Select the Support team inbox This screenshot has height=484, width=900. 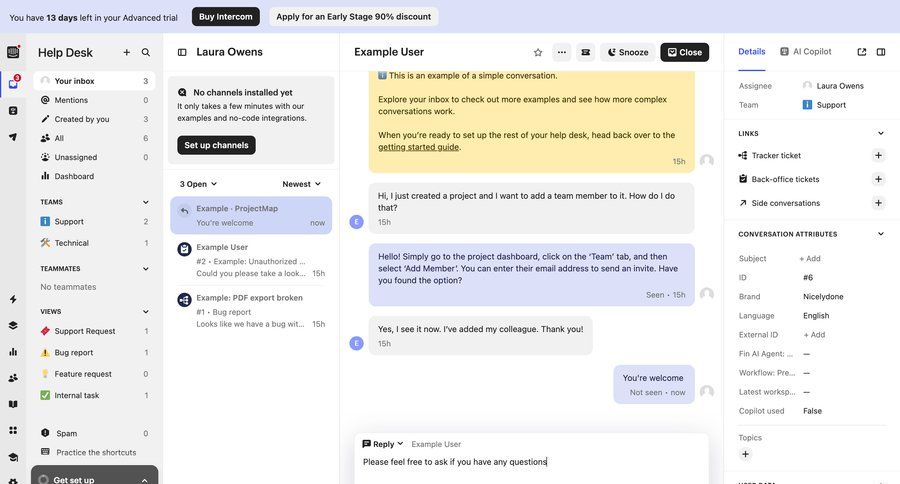click(94, 222)
